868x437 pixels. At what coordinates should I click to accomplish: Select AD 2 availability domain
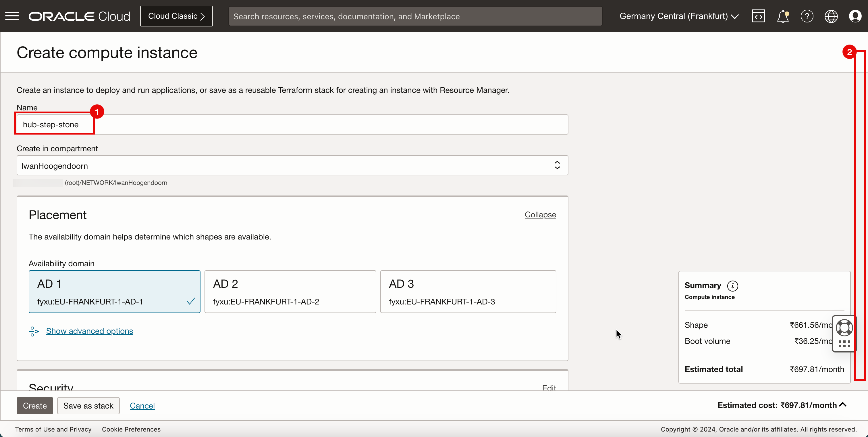pyautogui.click(x=290, y=291)
